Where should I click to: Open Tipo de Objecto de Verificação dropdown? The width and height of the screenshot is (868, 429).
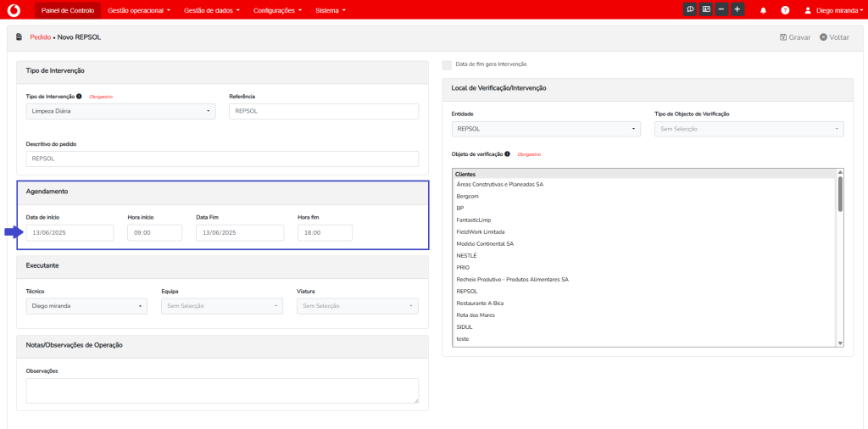[x=749, y=129]
